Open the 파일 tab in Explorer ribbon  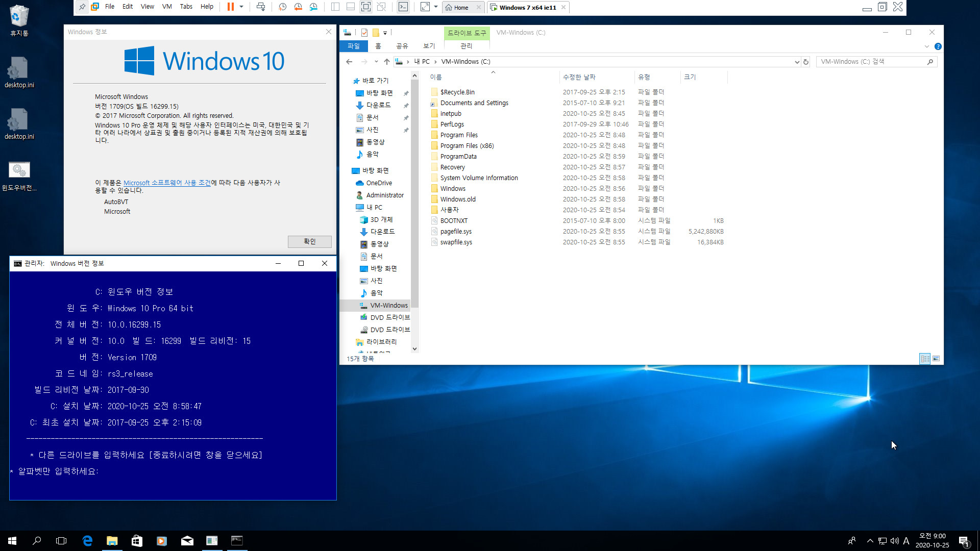[x=354, y=46]
